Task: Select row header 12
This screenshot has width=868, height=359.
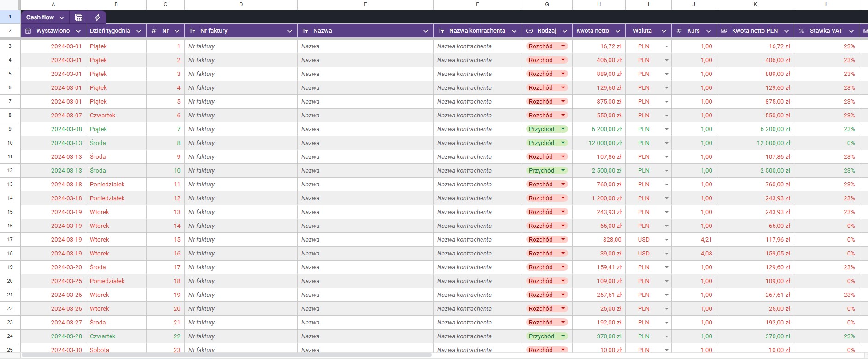Action: tap(10, 170)
